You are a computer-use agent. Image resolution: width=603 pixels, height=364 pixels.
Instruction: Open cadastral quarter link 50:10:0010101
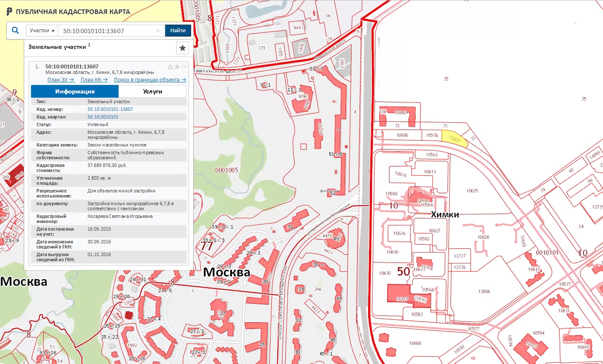(103, 117)
